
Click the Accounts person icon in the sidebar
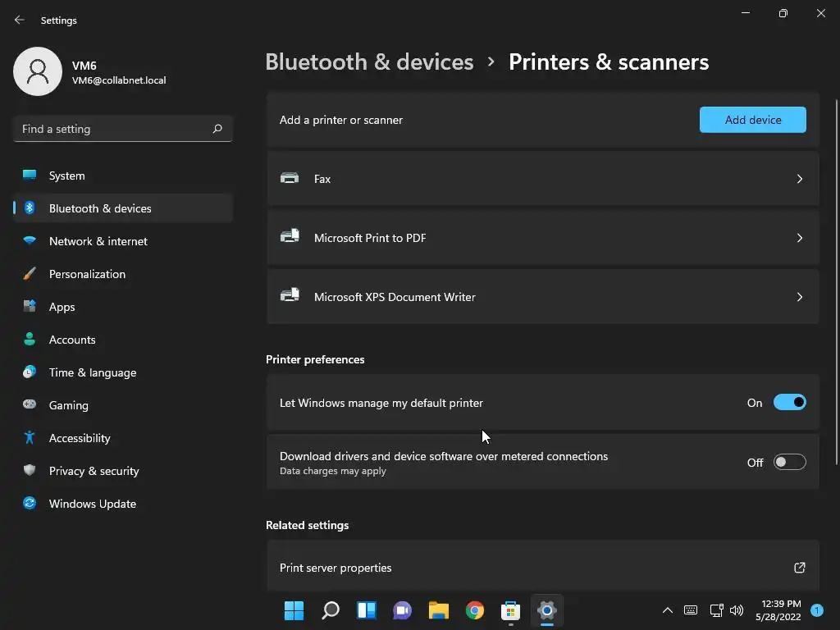click(30, 339)
